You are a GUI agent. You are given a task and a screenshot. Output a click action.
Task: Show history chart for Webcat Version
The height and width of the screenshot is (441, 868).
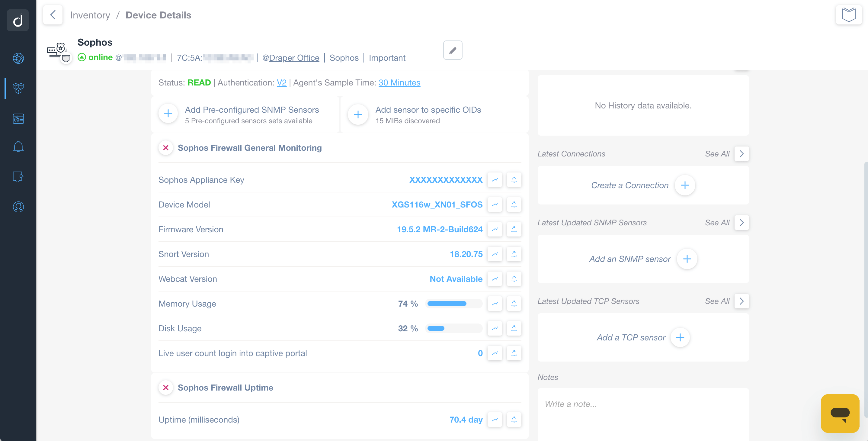tap(495, 279)
